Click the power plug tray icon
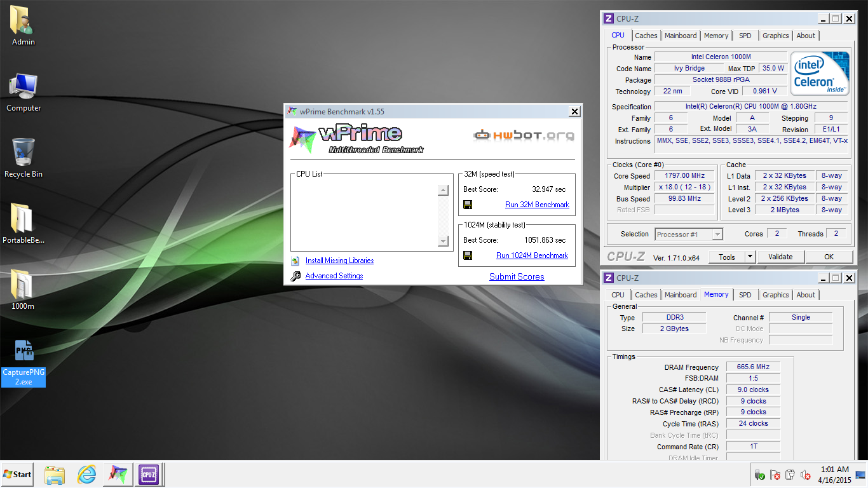 tap(790, 475)
